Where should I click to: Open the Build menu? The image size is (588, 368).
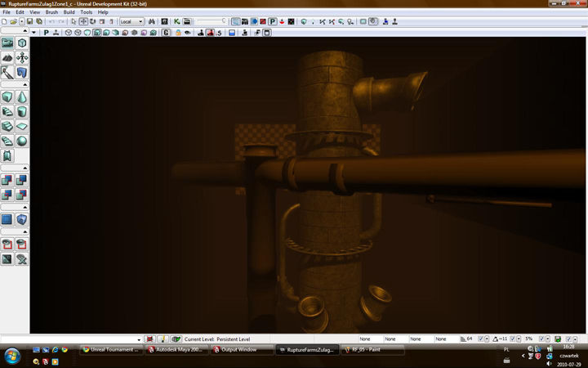[69, 12]
